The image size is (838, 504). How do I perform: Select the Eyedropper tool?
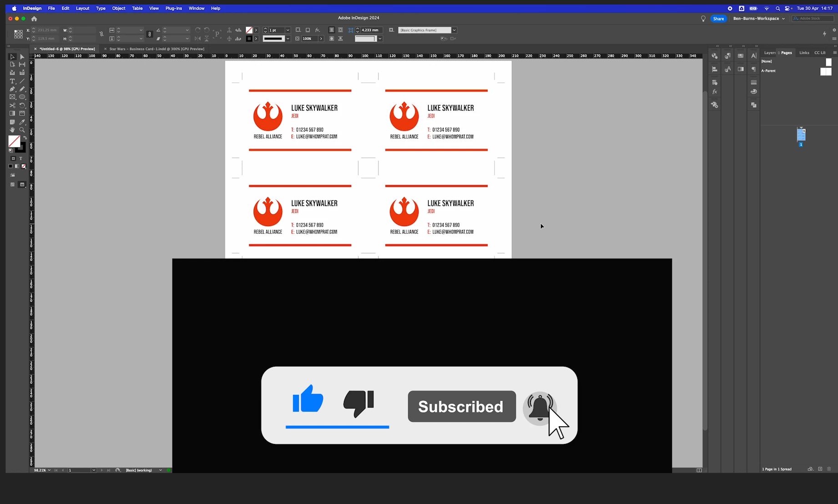click(22, 122)
